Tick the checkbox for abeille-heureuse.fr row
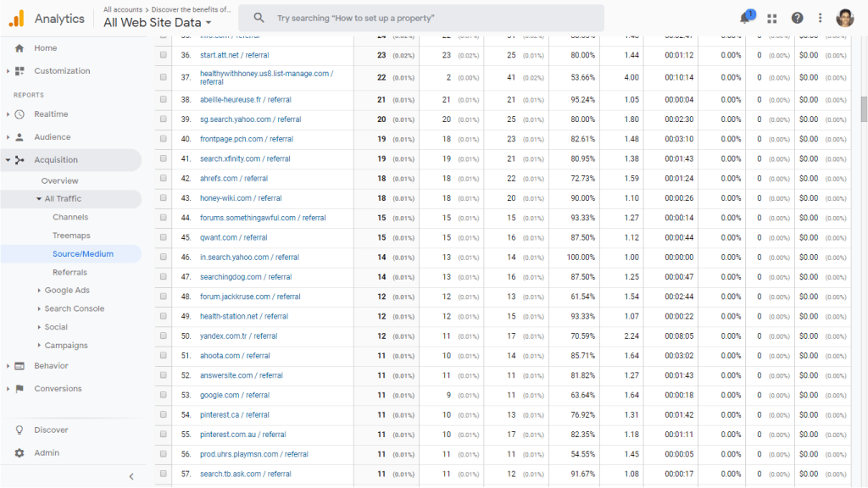 164,100
